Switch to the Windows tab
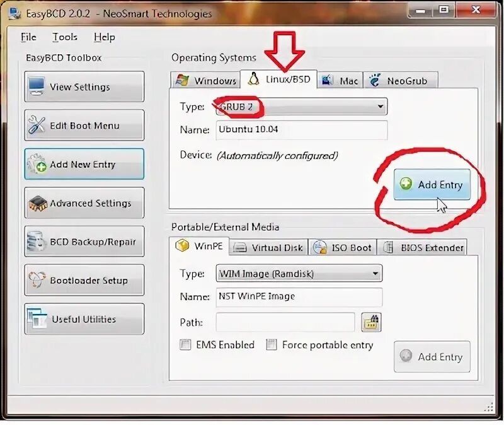Image resolution: width=504 pixels, height=425 pixels. (x=205, y=80)
